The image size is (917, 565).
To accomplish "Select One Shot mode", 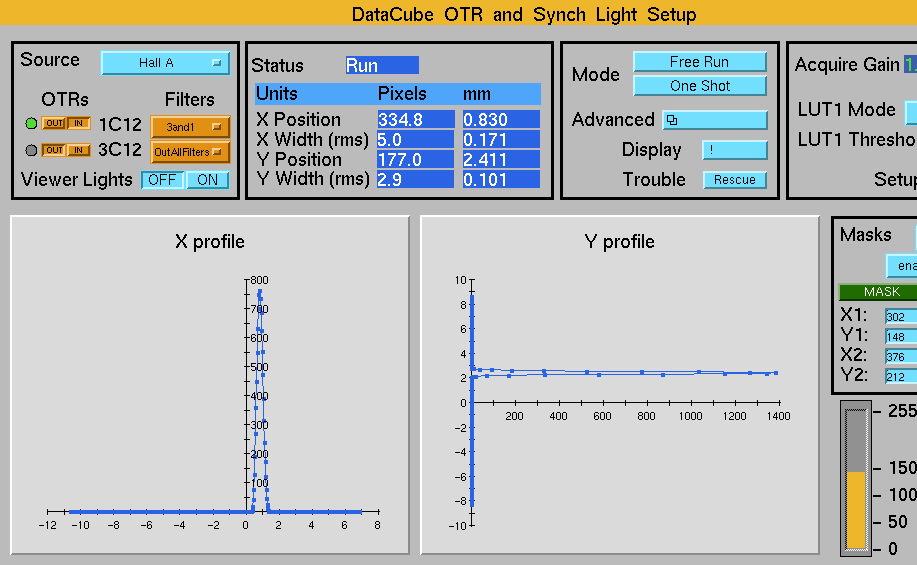I will (x=699, y=86).
